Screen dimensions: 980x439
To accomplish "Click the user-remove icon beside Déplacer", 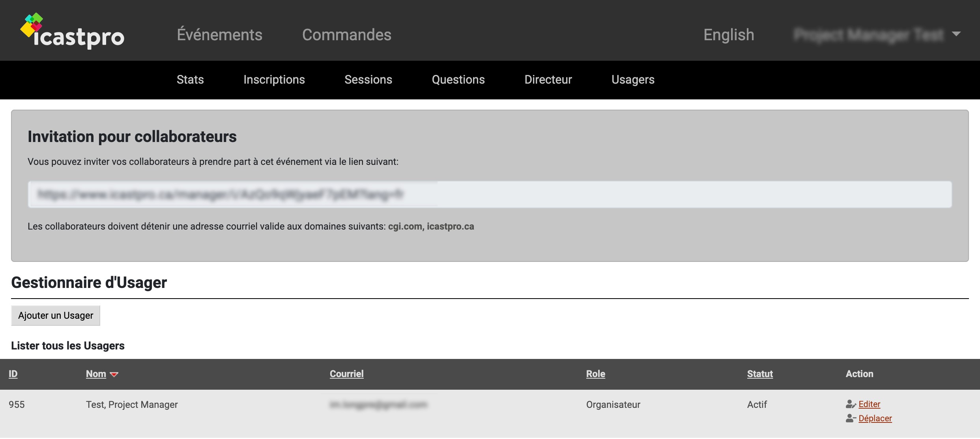I will point(850,418).
